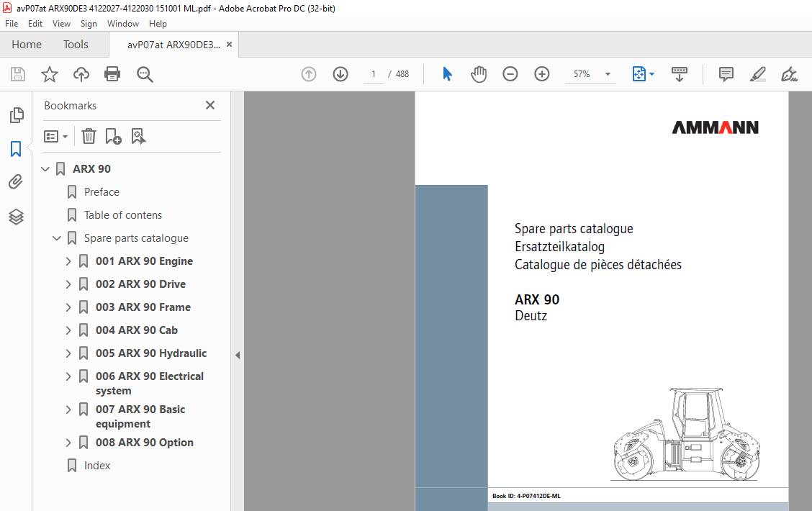Open the Help menu
812x511 pixels.
(158, 23)
